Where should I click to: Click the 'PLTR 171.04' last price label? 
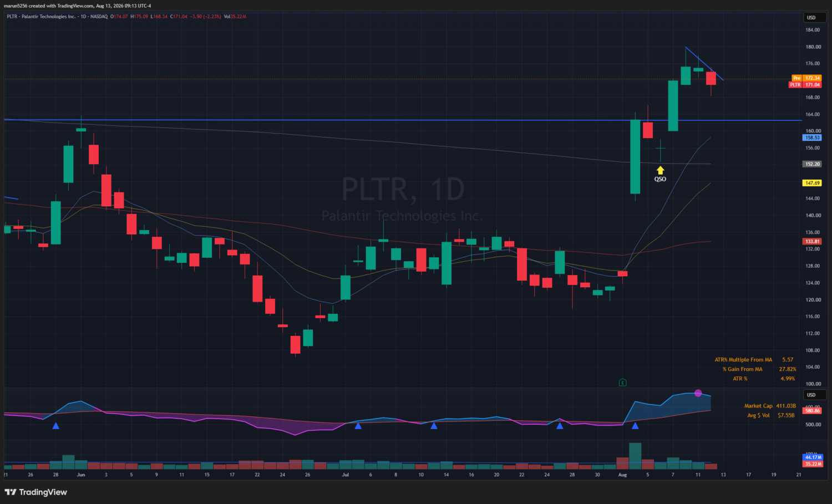coord(805,85)
